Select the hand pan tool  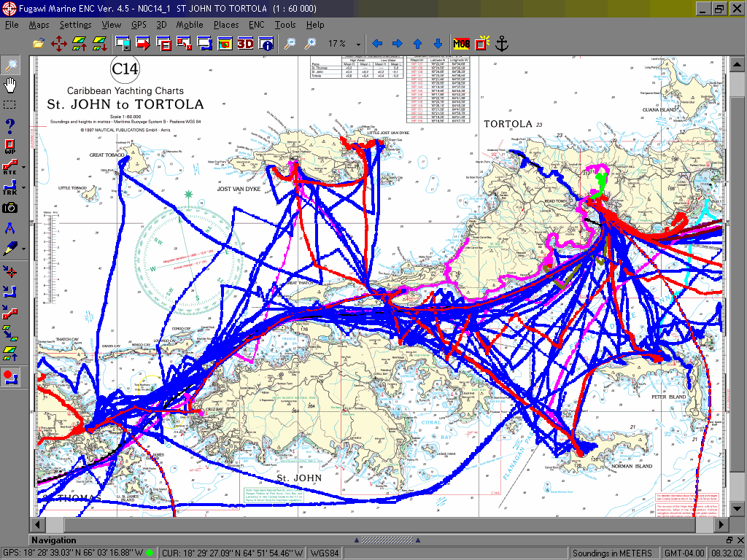click(x=10, y=85)
